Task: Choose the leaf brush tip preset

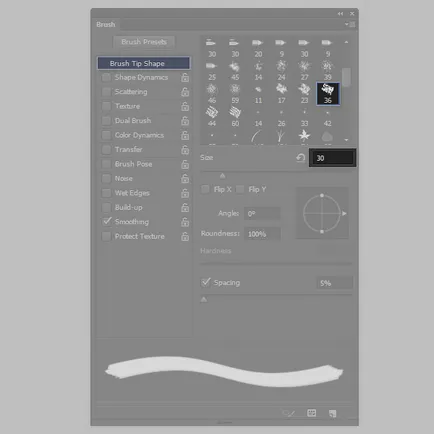Action: pyautogui.click(x=304, y=136)
